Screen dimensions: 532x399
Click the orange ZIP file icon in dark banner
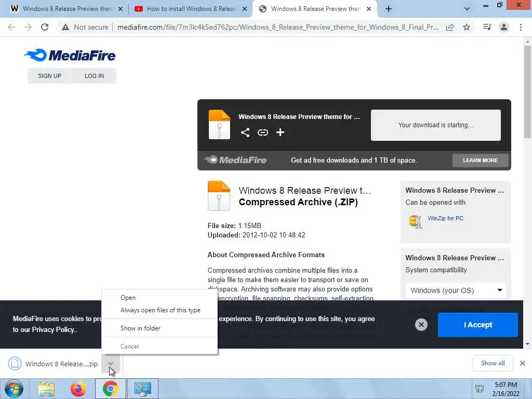(219, 125)
